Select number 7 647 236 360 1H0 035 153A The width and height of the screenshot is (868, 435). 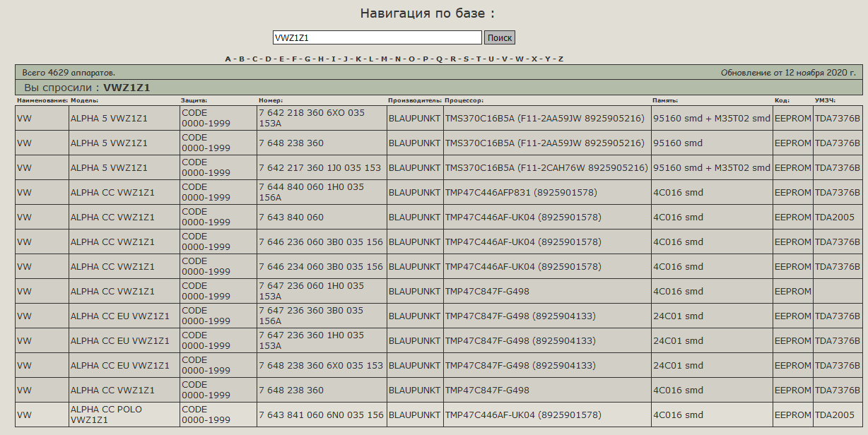(322, 340)
